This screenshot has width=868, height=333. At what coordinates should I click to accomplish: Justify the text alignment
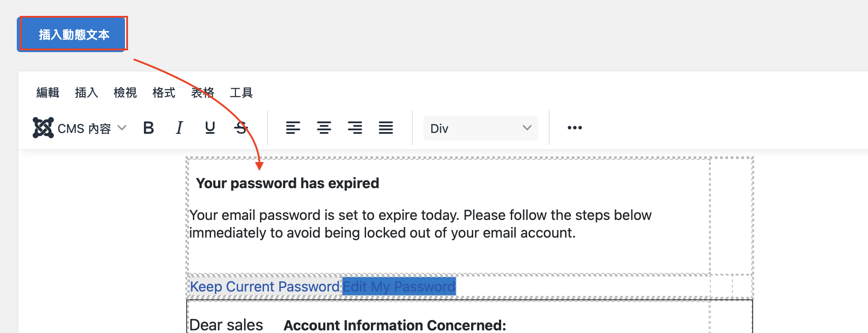tap(386, 128)
